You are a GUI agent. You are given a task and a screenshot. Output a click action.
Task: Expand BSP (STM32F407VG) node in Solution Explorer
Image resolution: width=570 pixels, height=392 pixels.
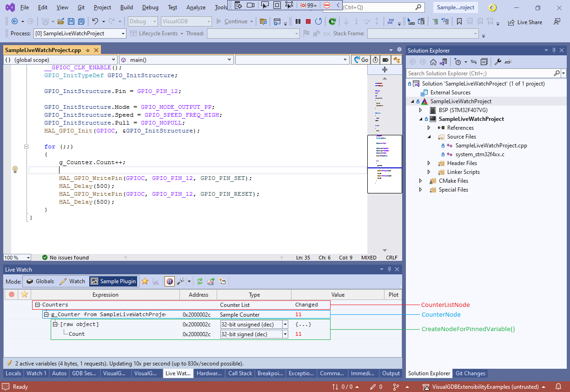point(420,110)
